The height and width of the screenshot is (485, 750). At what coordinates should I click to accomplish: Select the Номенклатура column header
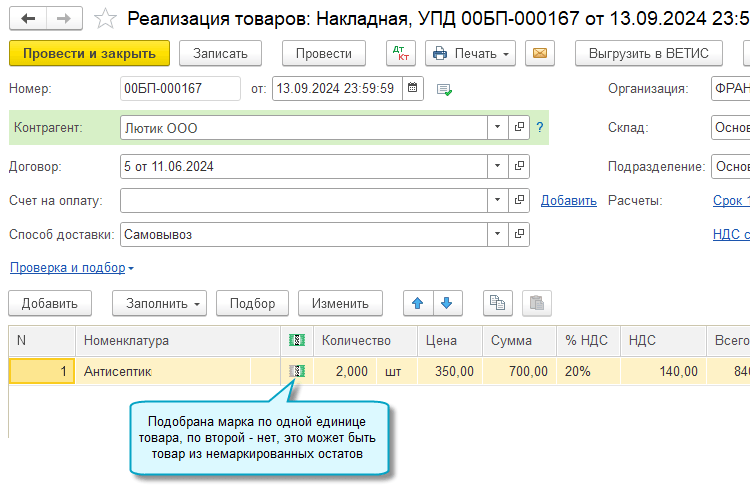click(x=178, y=341)
